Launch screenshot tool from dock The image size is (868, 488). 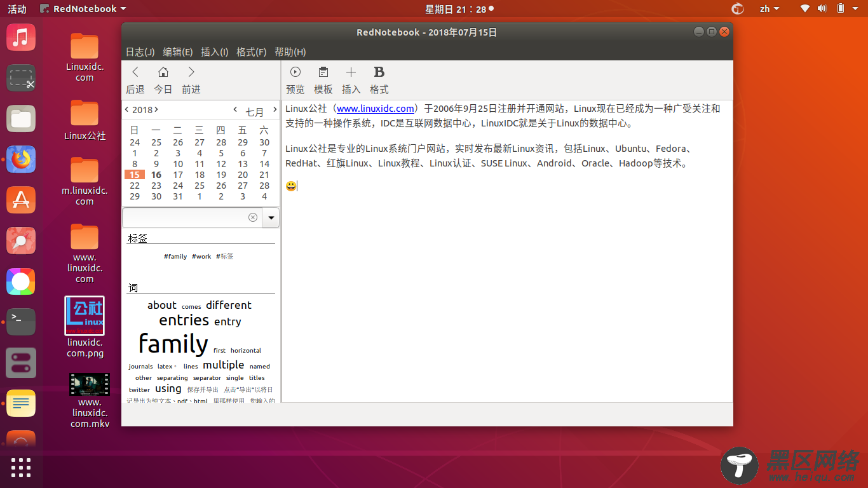pyautogui.click(x=21, y=78)
